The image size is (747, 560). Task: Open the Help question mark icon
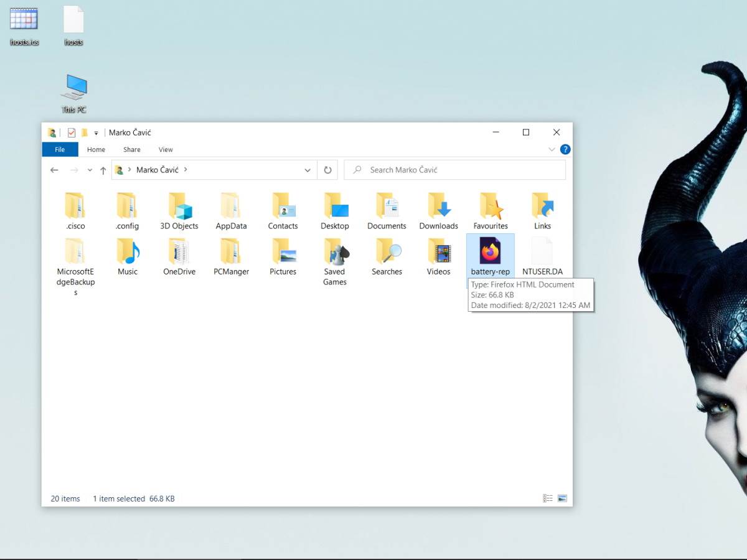click(565, 149)
